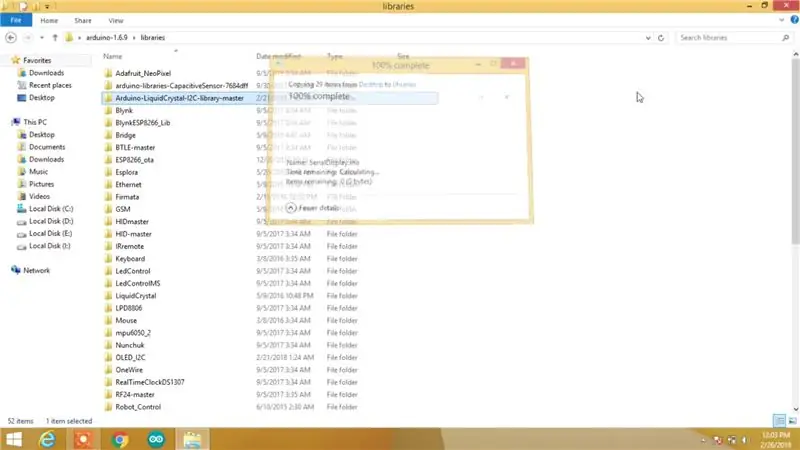The height and width of the screenshot is (450, 800).
Task: Collapse copy dialog with Fewer details
Action: tap(313, 208)
